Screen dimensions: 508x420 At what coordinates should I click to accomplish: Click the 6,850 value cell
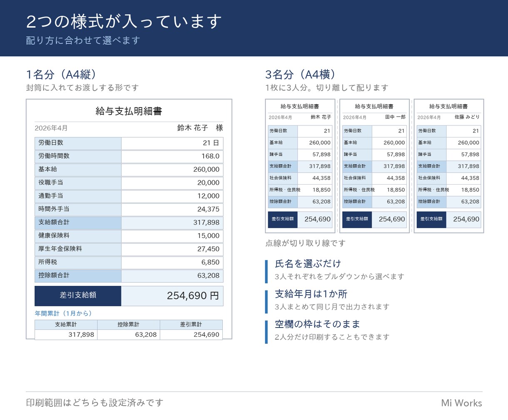[172, 262]
